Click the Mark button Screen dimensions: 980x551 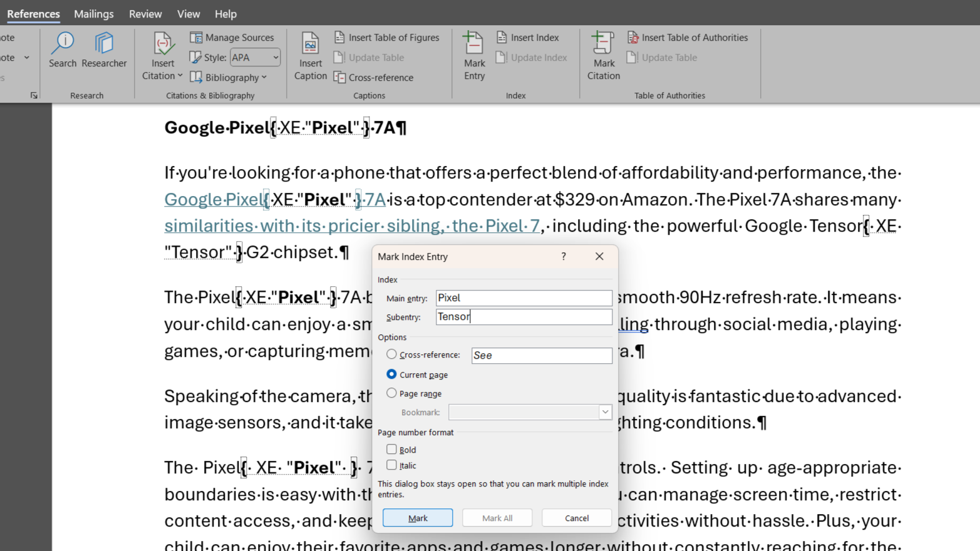tap(418, 518)
